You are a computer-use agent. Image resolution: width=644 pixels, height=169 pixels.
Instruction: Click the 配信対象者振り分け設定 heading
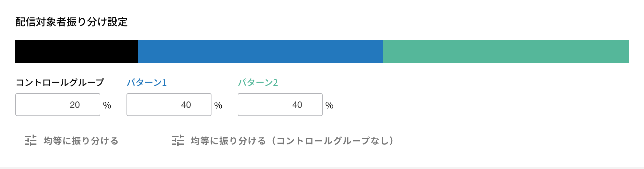click(72, 22)
